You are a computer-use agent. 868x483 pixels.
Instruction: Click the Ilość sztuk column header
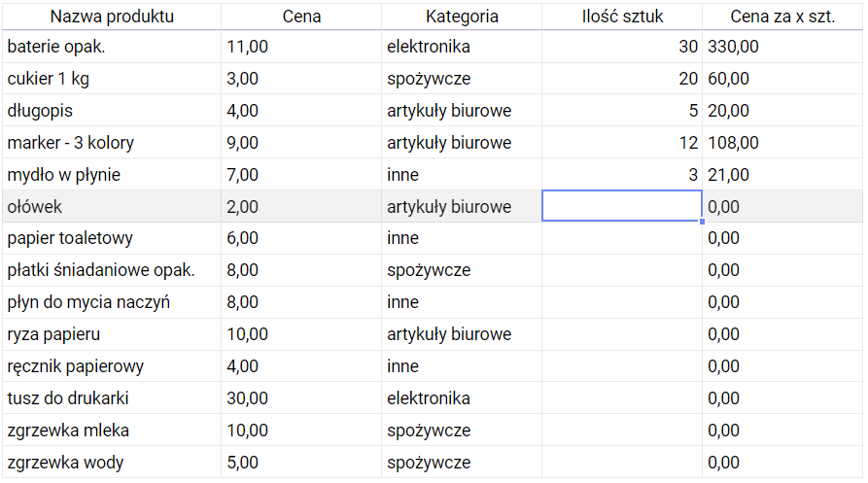[622, 17]
